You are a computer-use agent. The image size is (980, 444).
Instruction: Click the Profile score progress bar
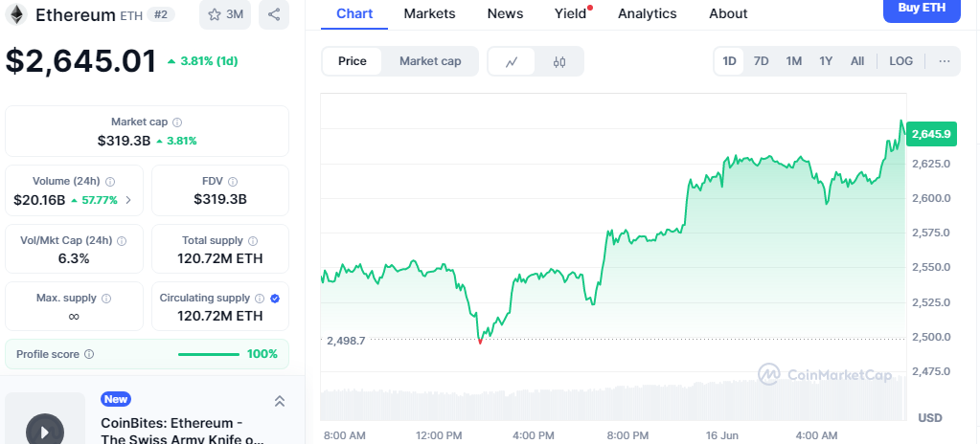(x=209, y=355)
